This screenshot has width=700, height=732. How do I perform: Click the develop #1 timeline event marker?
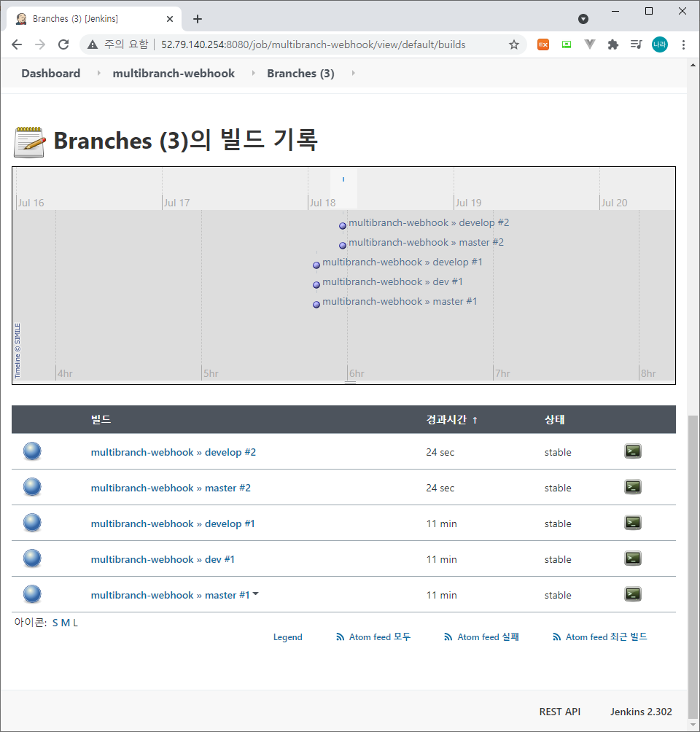316,265
